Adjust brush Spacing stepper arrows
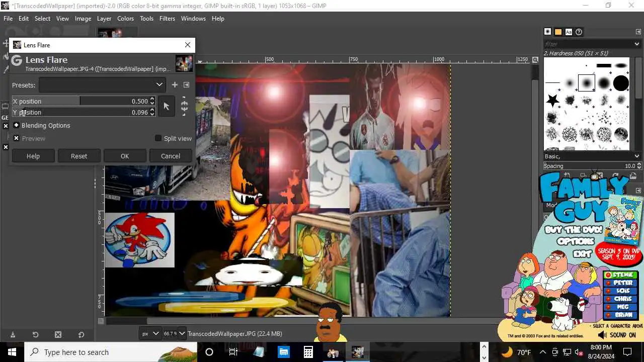644x362 pixels. pyautogui.click(x=639, y=166)
